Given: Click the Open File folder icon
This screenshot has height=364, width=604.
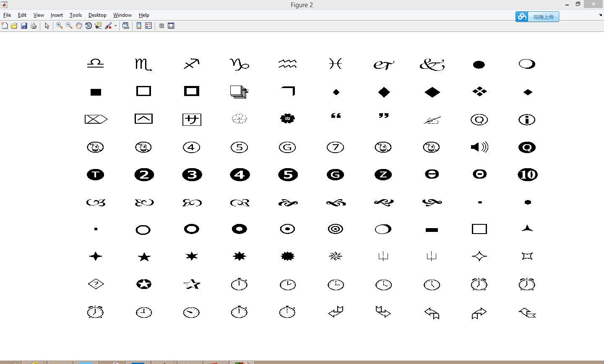Looking at the screenshot, I should pyautogui.click(x=14, y=26).
